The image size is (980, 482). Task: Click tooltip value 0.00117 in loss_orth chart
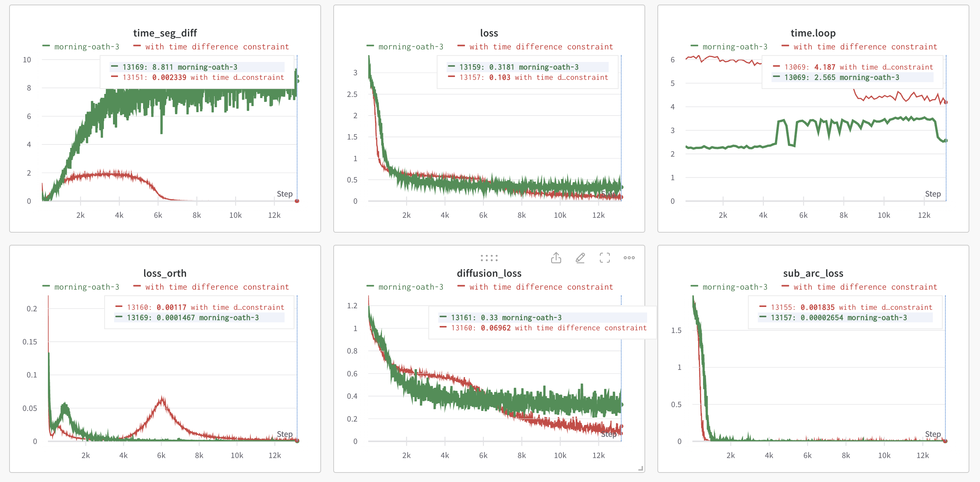click(x=172, y=308)
